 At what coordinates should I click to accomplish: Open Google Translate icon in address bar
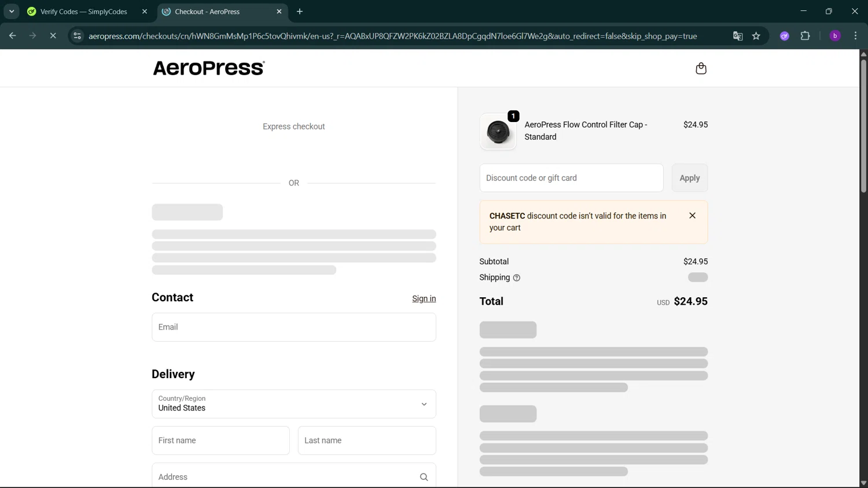tap(738, 36)
